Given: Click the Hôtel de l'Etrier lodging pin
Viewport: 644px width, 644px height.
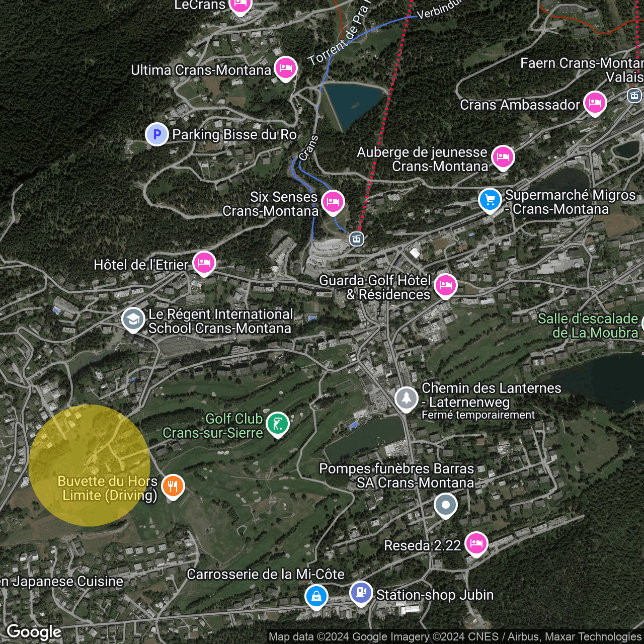Looking at the screenshot, I should pyautogui.click(x=204, y=263).
